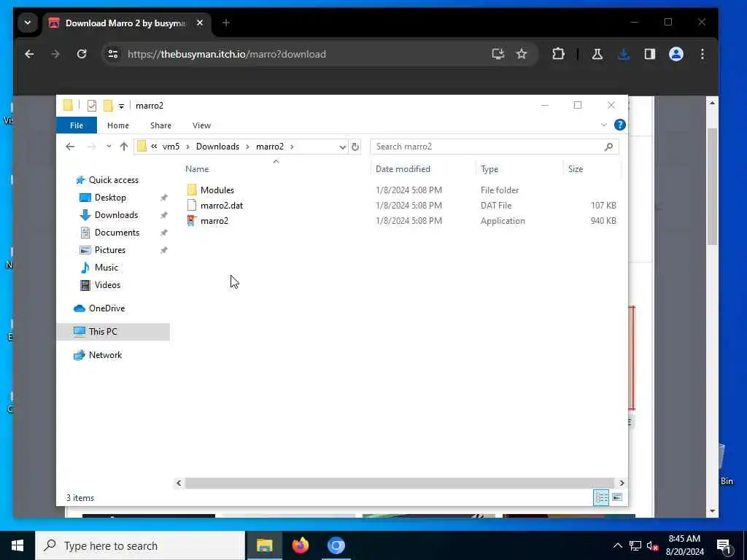
Task: Open Chrome side panel
Action: 650,54
